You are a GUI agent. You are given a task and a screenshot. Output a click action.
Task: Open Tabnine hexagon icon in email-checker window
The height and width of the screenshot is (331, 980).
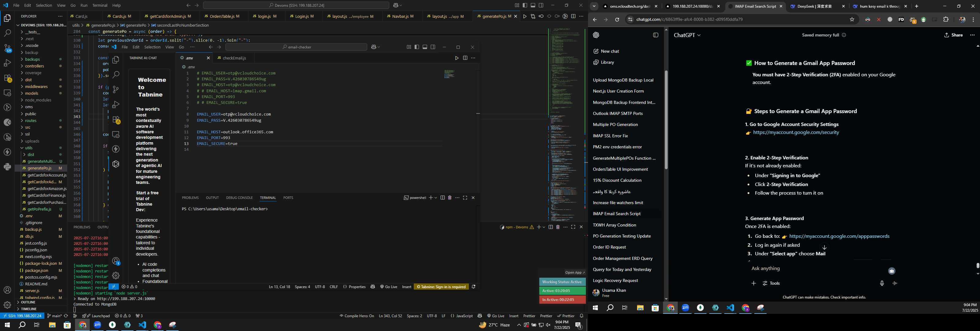click(x=116, y=164)
